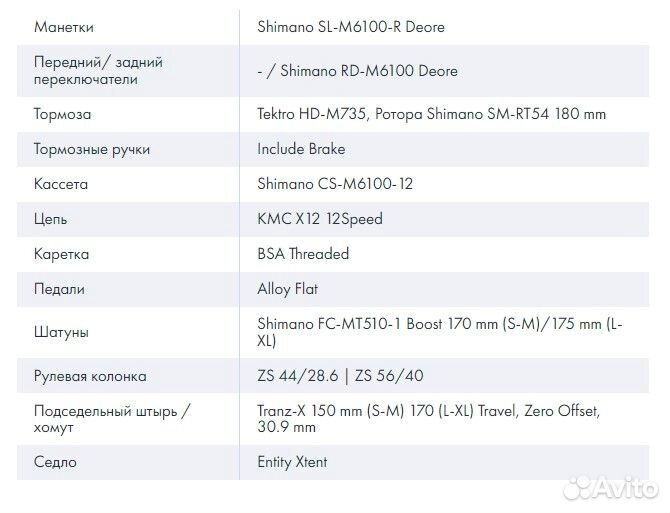Click the Тормозные ручки label
Image resolution: width=670 pixels, height=513 pixels.
click(x=92, y=149)
